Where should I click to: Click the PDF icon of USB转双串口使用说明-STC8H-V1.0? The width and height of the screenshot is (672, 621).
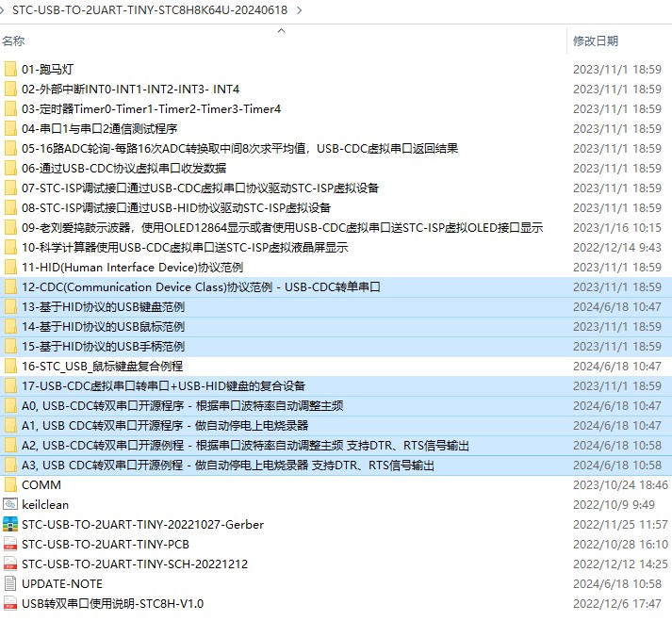(10, 603)
